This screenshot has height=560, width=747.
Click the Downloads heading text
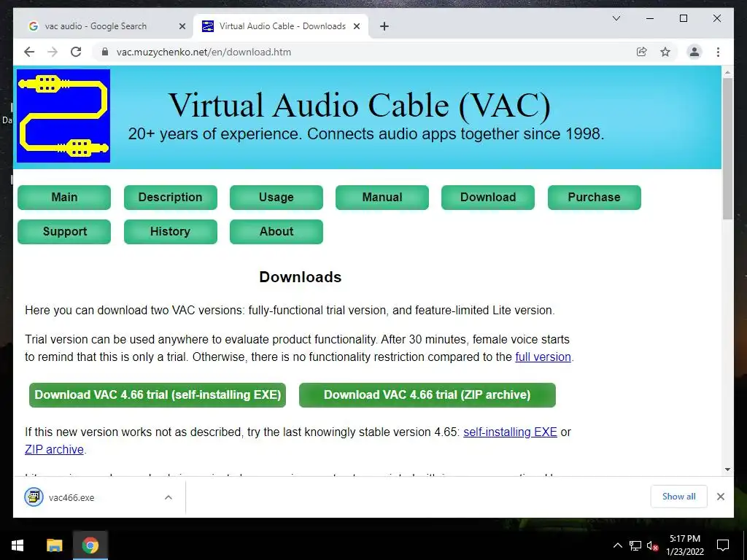pos(300,276)
